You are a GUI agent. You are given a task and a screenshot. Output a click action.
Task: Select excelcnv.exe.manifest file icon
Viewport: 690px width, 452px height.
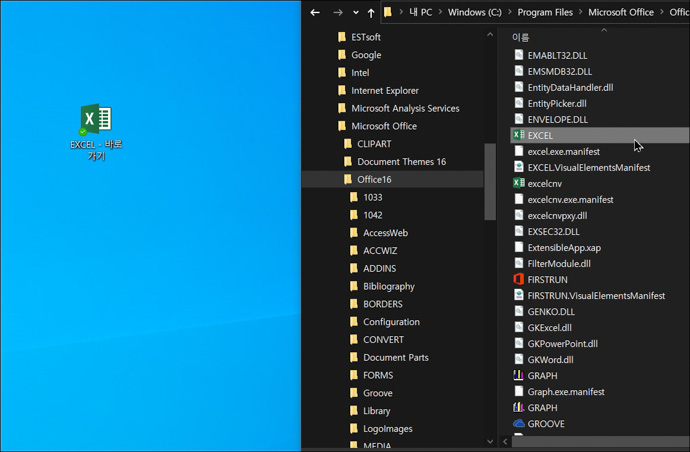519,199
